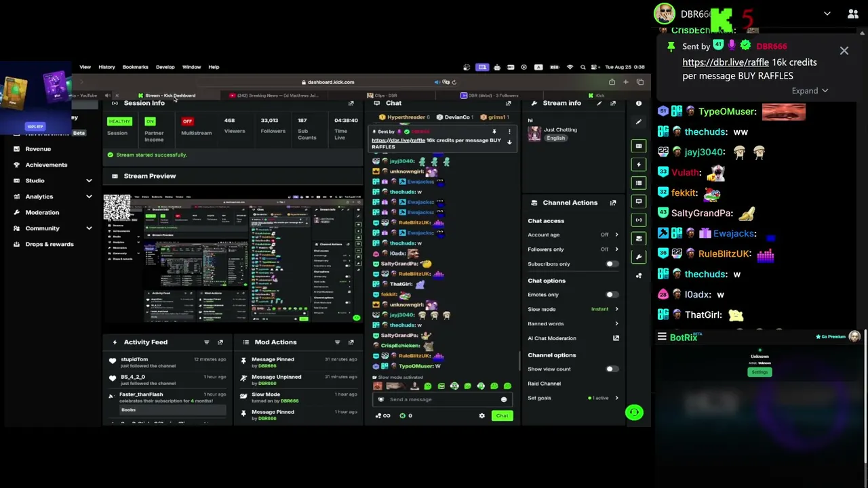Click the lightning bolt icon in right rail

(x=639, y=165)
